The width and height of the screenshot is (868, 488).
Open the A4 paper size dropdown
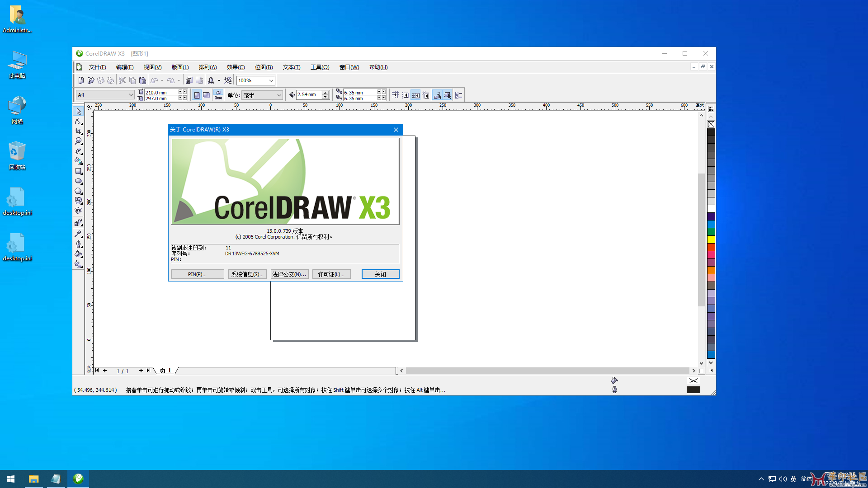131,95
